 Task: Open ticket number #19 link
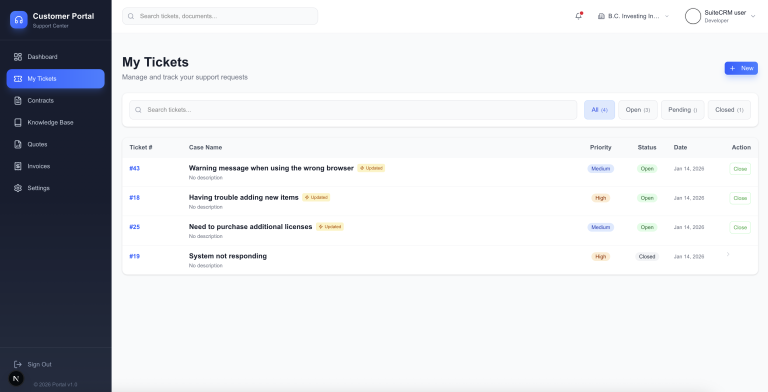[135, 256]
